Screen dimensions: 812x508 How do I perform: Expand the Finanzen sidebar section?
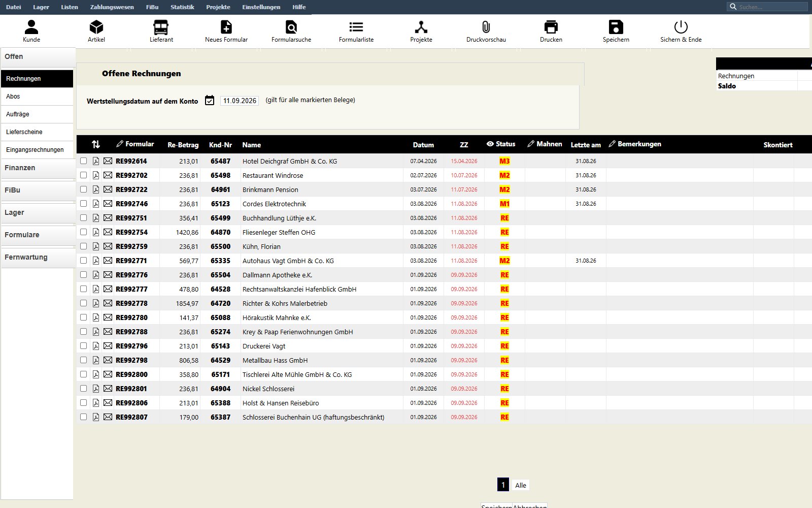pyautogui.click(x=38, y=168)
